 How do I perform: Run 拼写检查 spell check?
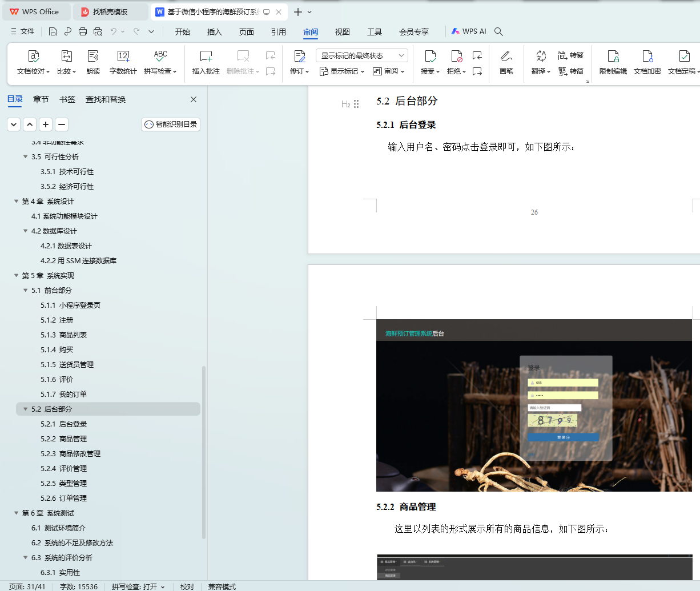pyautogui.click(x=160, y=63)
